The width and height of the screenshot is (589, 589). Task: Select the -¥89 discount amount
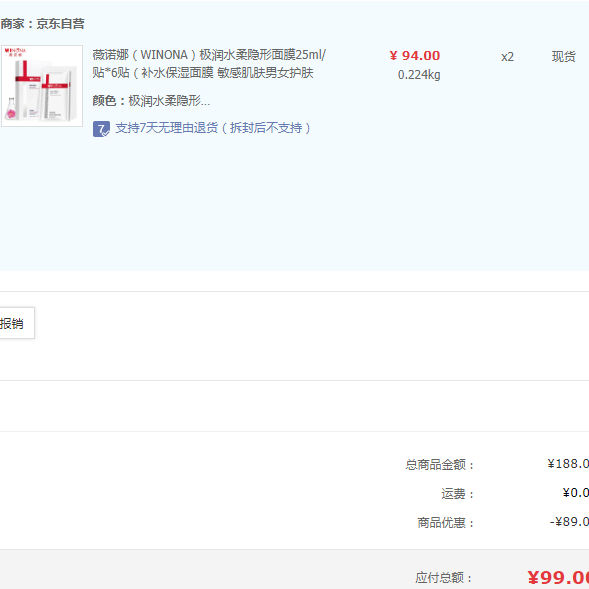pyautogui.click(x=569, y=522)
